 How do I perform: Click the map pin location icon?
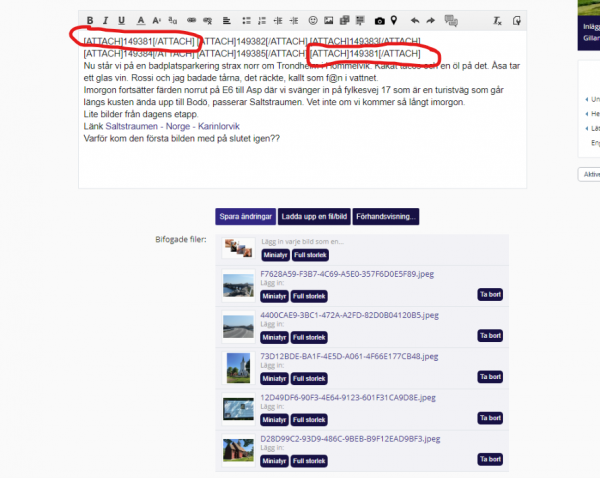(393, 20)
